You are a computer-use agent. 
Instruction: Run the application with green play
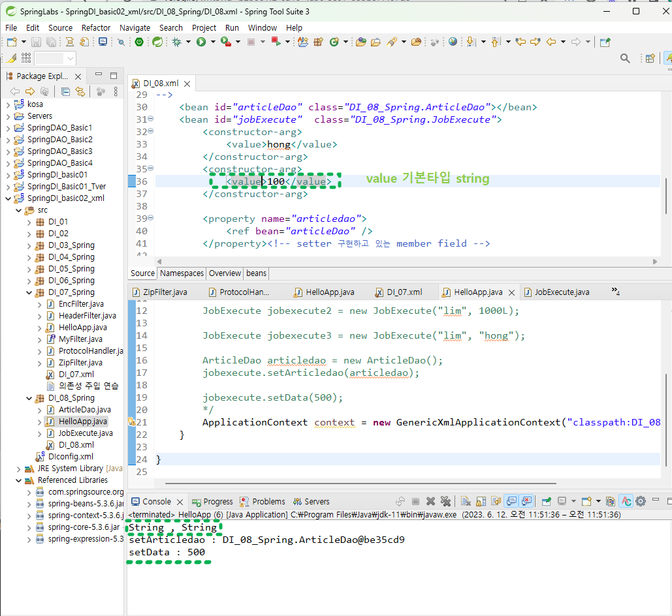coord(201,42)
